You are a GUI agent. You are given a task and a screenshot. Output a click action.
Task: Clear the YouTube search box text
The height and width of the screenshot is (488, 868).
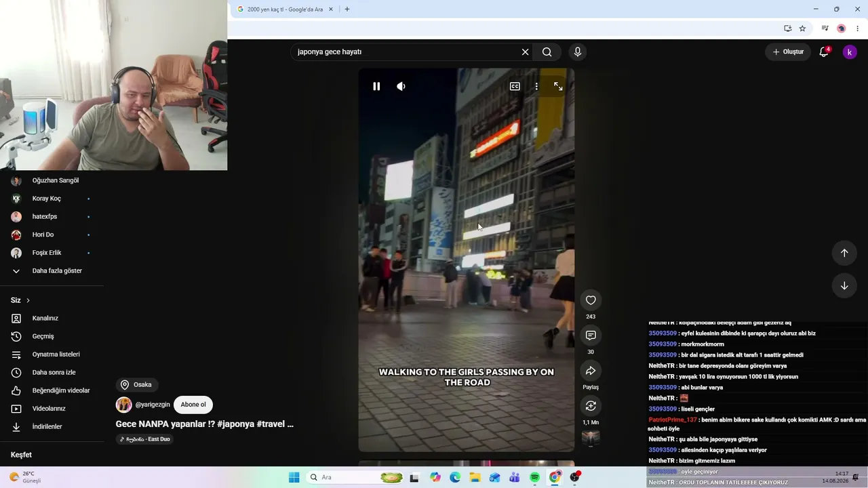pyautogui.click(x=525, y=52)
